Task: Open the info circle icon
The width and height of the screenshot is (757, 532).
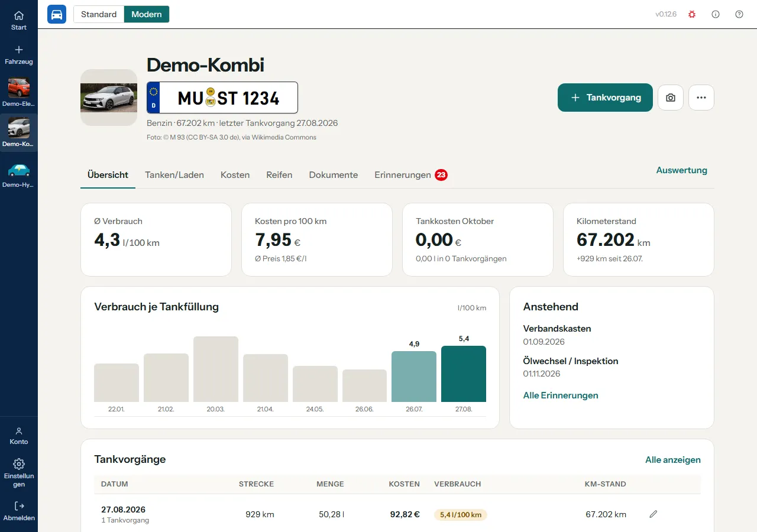Action: tap(716, 14)
